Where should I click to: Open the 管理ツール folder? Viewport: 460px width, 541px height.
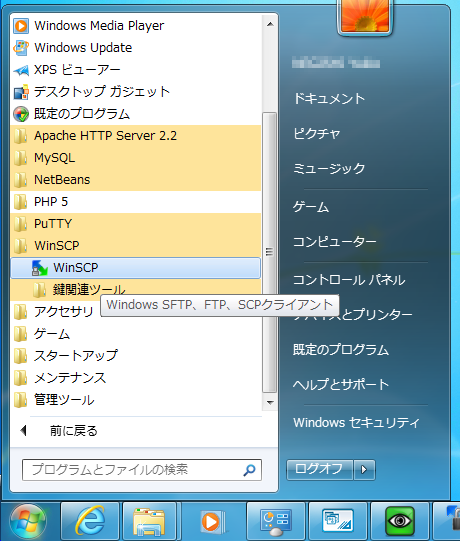click(136, 400)
